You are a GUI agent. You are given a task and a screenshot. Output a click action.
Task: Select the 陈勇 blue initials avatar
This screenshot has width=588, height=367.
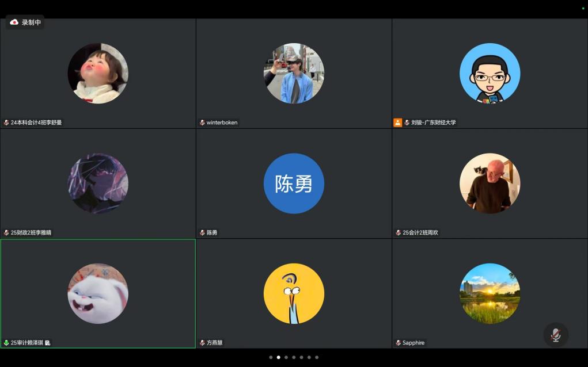(294, 183)
